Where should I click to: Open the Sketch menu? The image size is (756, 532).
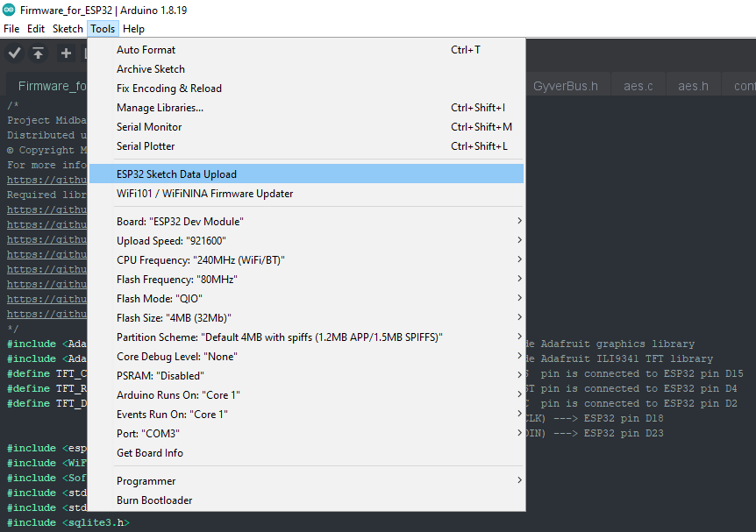[68, 29]
